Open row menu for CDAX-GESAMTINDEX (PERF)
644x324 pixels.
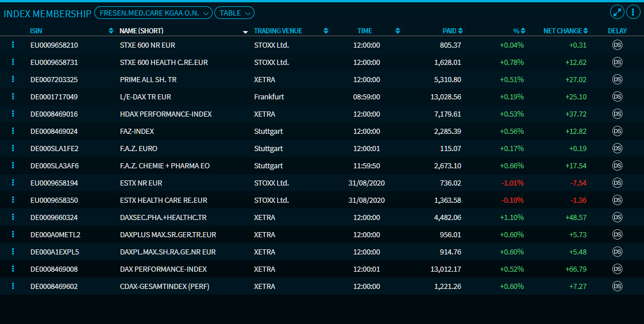click(x=13, y=286)
